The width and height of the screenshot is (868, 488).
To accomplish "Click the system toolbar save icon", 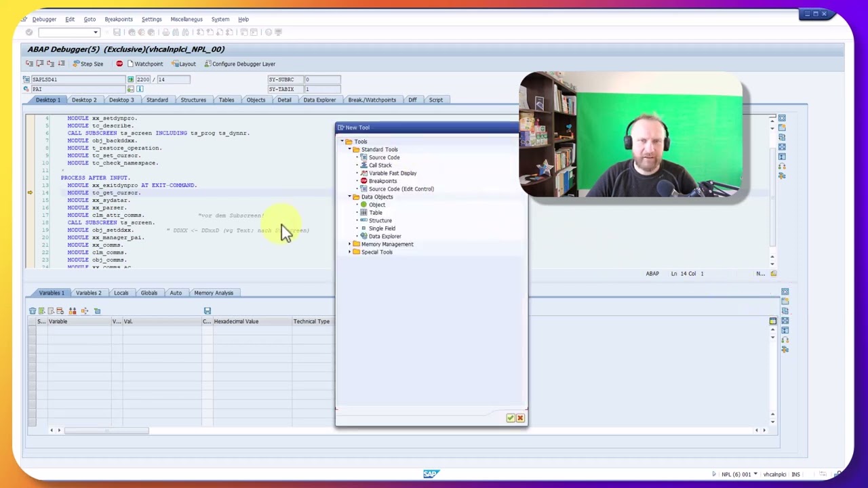I will (117, 33).
